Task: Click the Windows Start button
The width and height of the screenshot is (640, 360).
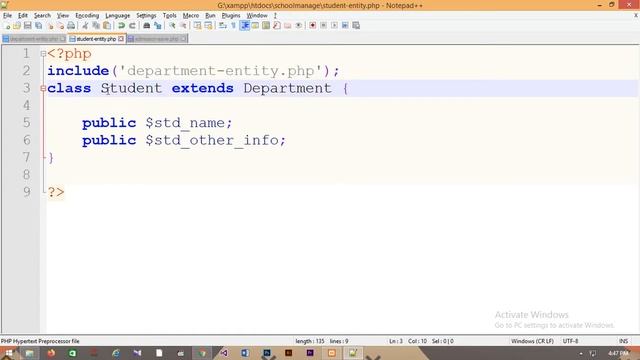Action: 8,353
